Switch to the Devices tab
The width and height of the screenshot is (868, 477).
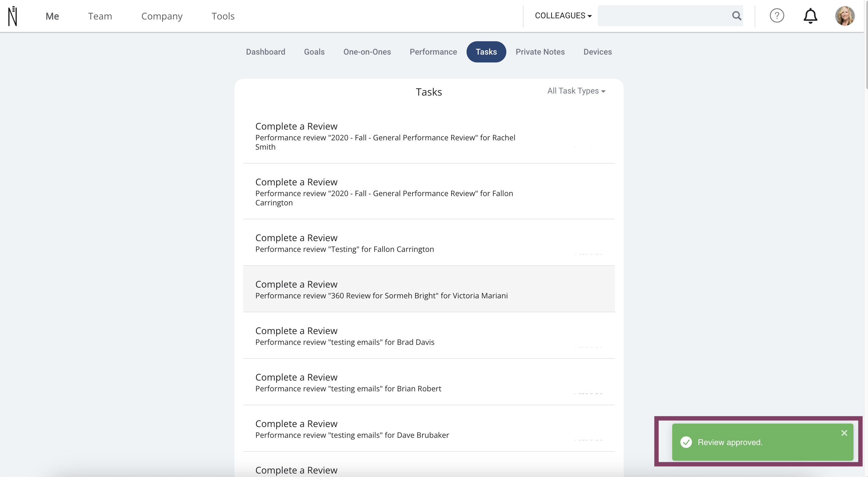(x=598, y=52)
